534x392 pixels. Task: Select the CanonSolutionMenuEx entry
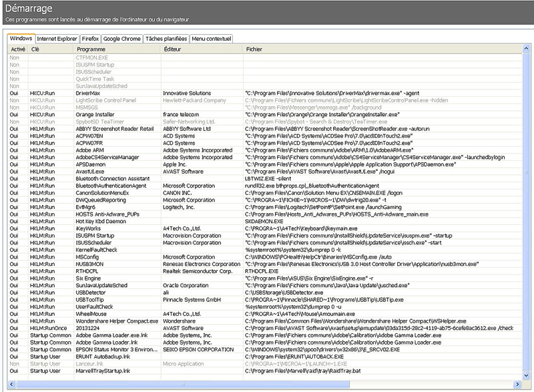click(x=265, y=193)
